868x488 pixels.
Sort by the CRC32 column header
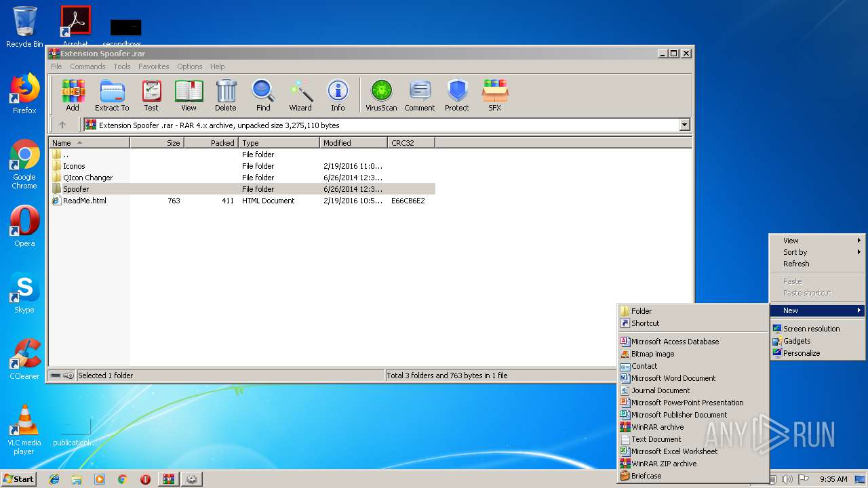click(x=412, y=143)
